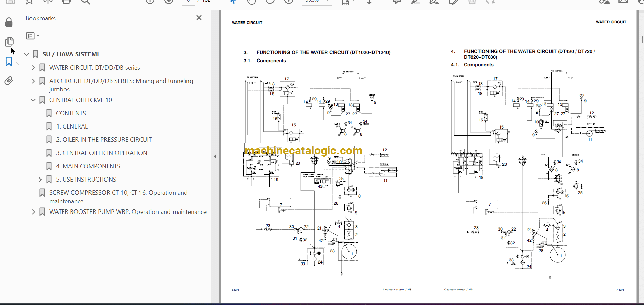Click the bookmark icon beside SU / HAVA SISTEMI

pyautogui.click(x=35, y=54)
